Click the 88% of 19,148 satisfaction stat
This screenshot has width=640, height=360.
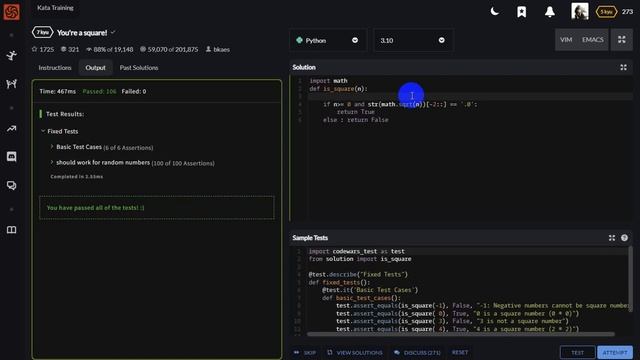point(109,49)
